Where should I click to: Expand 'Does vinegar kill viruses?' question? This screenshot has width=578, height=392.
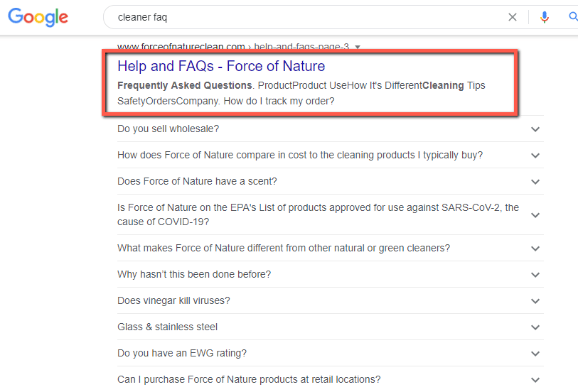(331, 300)
